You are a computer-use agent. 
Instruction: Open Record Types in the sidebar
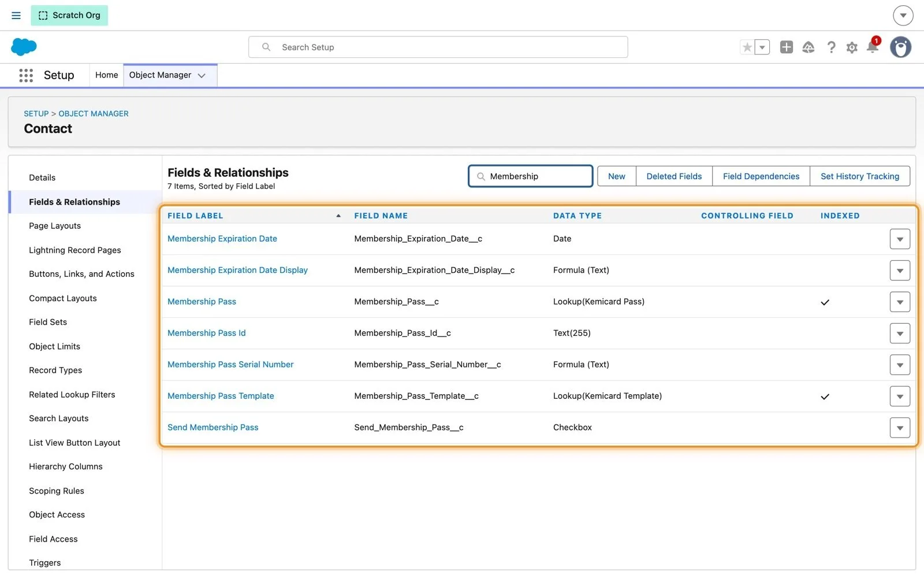pyautogui.click(x=55, y=370)
